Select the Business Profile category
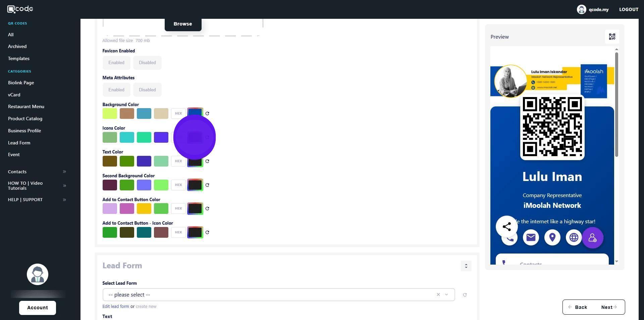The width and height of the screenshot is (644, 320). tap(24, 131)
